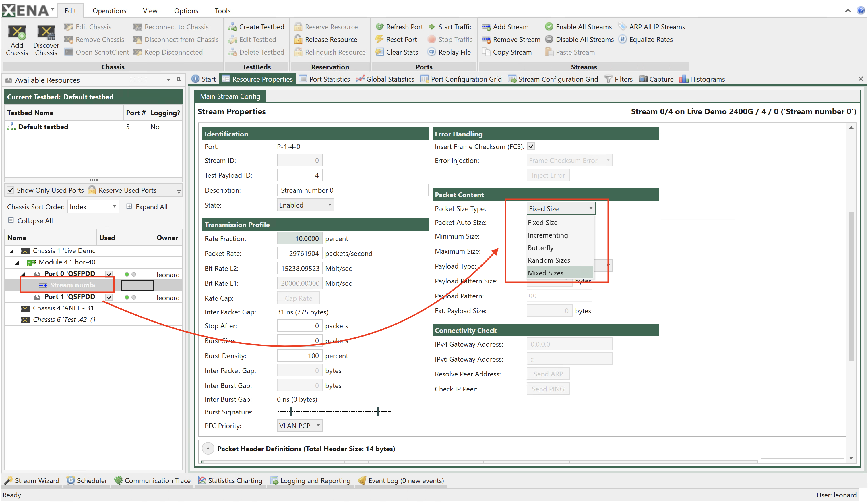Open the PFC Priority dropdown
This screenshot has width=868, height=502.
pos(300,426)
